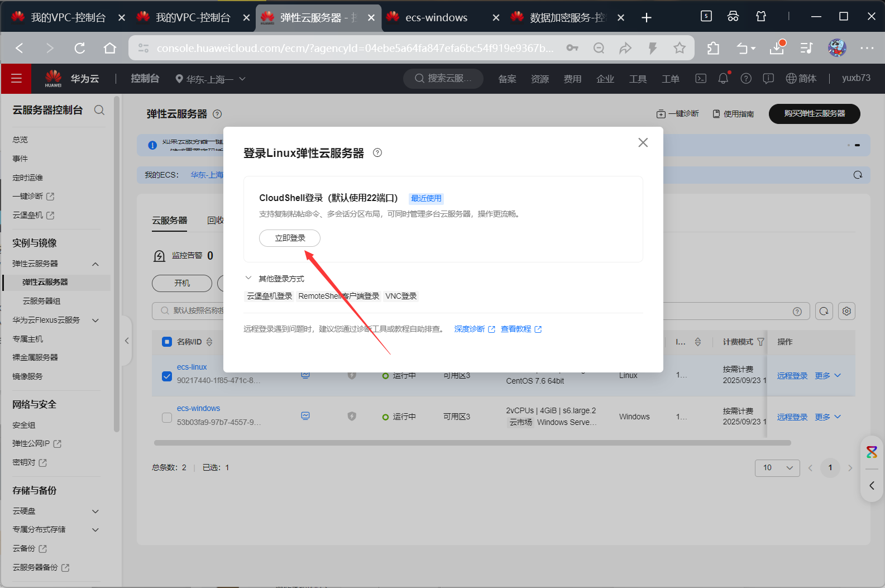Open 更多 dropdown for ecs-linux
This screenshot has width=885, height=588.
[827, 376]
